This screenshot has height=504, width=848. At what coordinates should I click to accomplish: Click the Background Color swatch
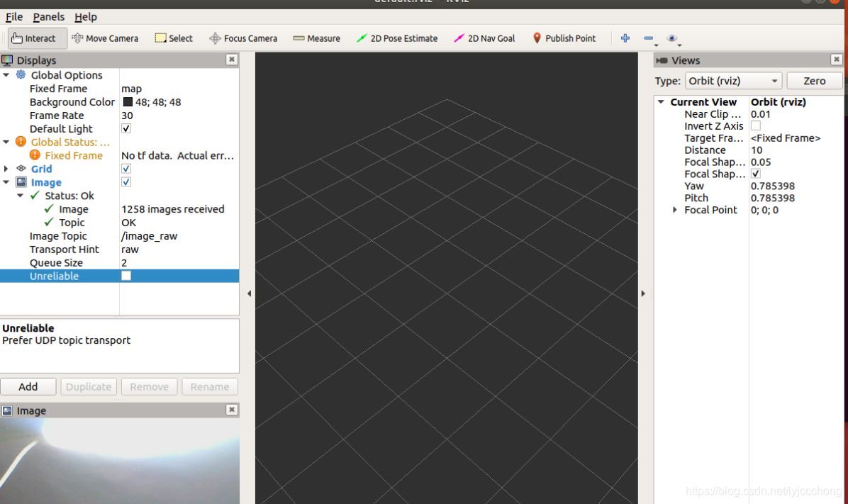pyautogui.click(x=128, y=101)
